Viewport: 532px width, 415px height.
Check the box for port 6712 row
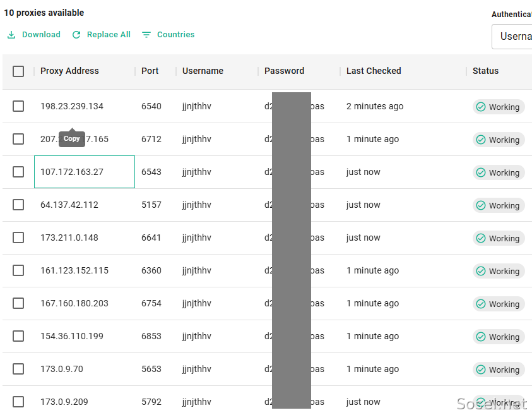(x=18, y=139)
